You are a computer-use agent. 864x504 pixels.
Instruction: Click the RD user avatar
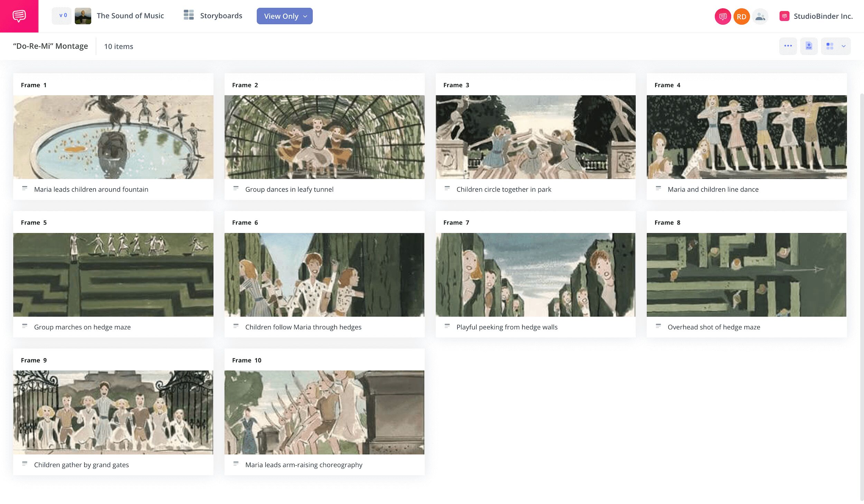tap(741, 16)
